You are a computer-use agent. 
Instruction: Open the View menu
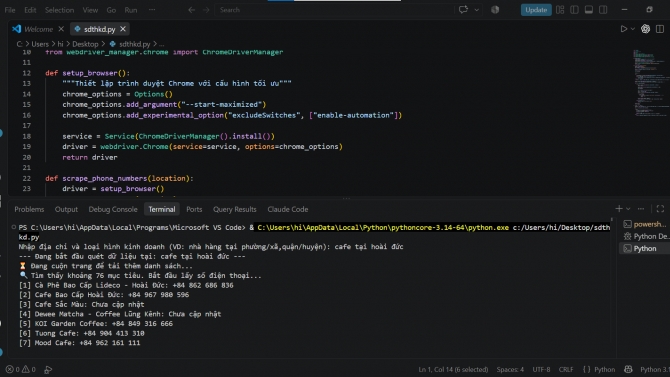click(90, 10)
